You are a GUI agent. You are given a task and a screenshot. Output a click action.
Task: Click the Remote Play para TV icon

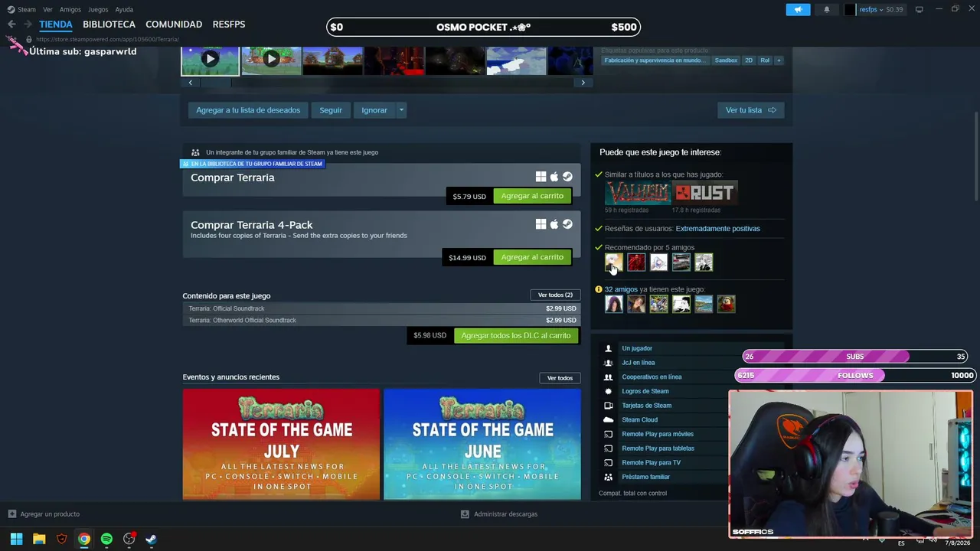pos(609,463)
